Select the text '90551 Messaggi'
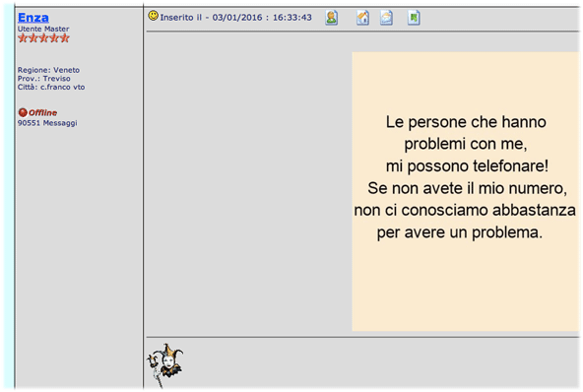This screenshot has height=392, width=583. click(x=47, y=123)
